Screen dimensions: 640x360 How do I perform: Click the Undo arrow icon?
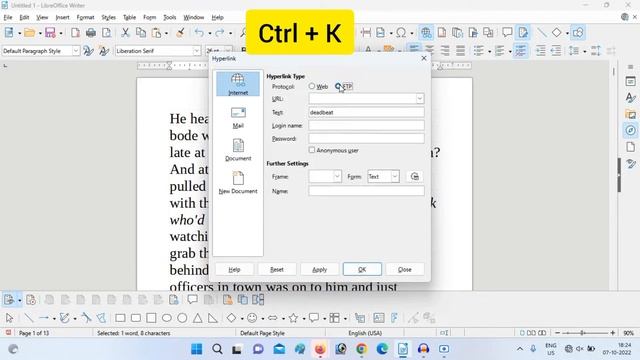point(199,33)
